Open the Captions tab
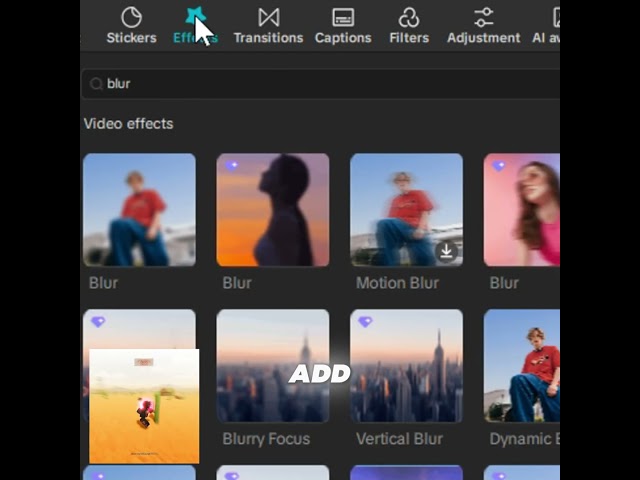Viewport: 640px width, 480px height. click(x=343, y=25)
